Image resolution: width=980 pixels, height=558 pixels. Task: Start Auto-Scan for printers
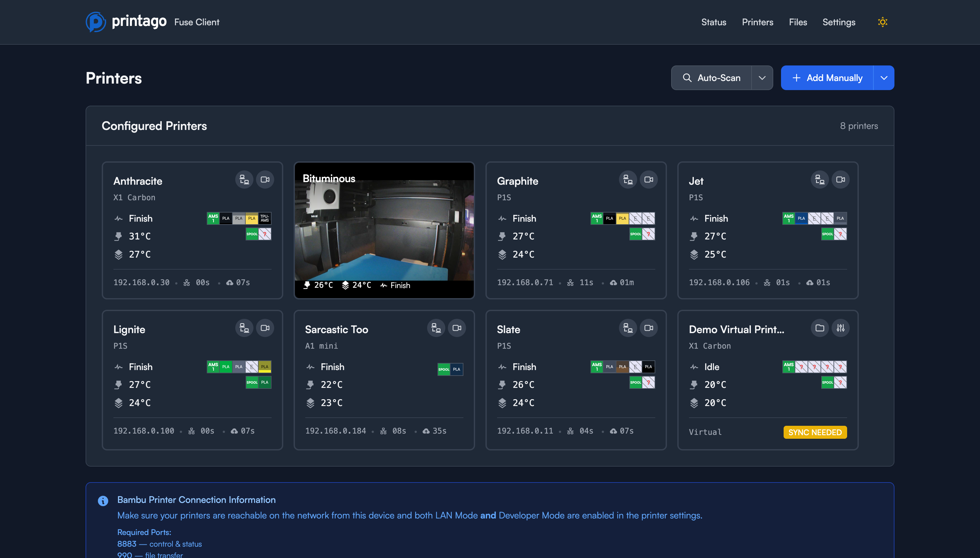pyautogui.click(x=711, y=78)
